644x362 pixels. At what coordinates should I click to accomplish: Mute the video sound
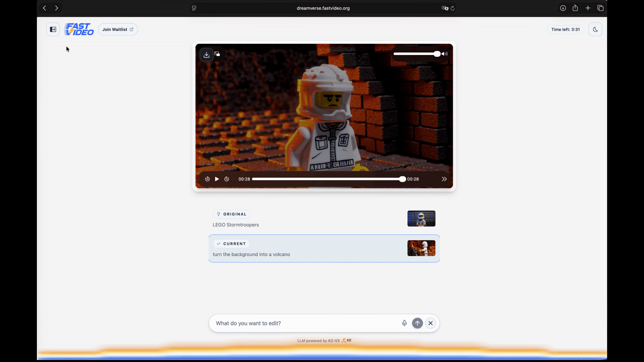coord(445,54)
